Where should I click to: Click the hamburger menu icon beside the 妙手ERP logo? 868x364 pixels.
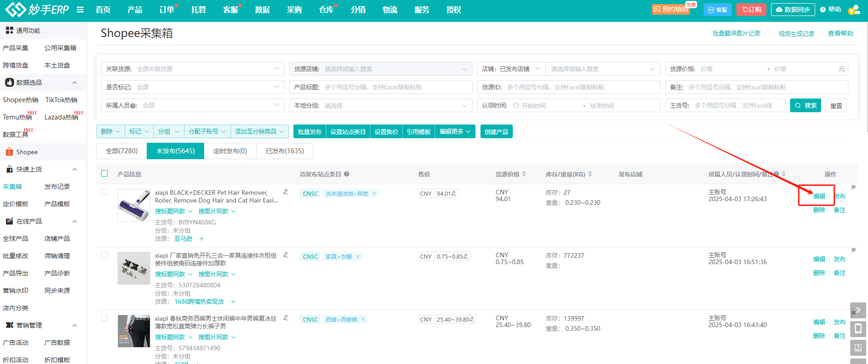click(x=80, y=10)
